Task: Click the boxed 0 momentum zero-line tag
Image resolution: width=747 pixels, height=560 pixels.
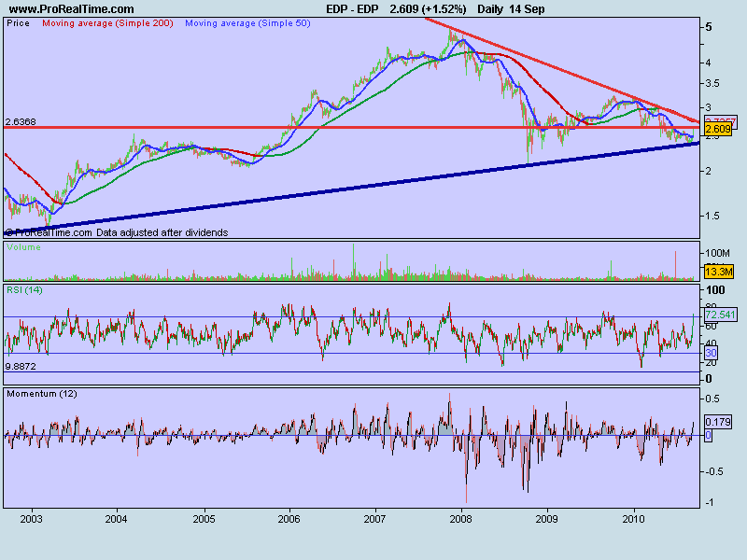Action: 709,435
